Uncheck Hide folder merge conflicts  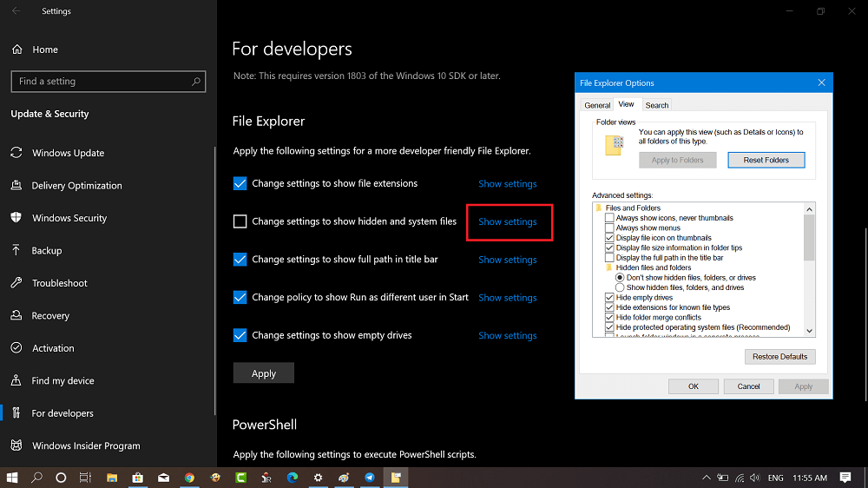point(609,318)
